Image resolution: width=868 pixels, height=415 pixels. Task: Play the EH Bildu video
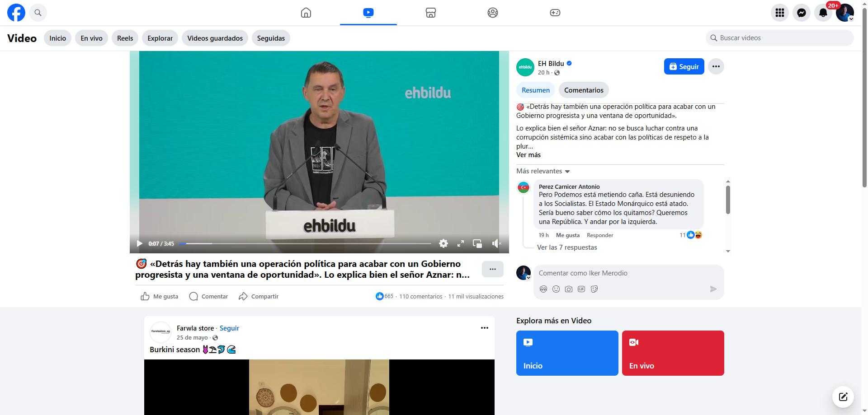(x=139, y=243)
